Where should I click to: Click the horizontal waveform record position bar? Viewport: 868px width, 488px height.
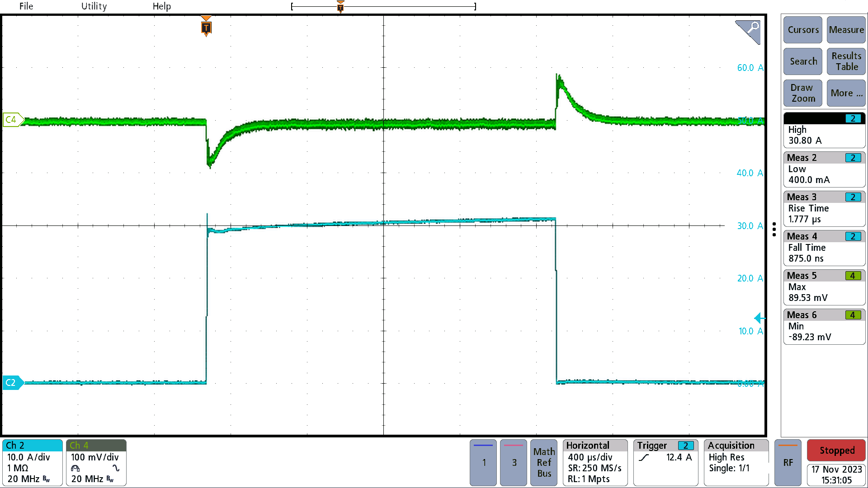tap(383, 6)
